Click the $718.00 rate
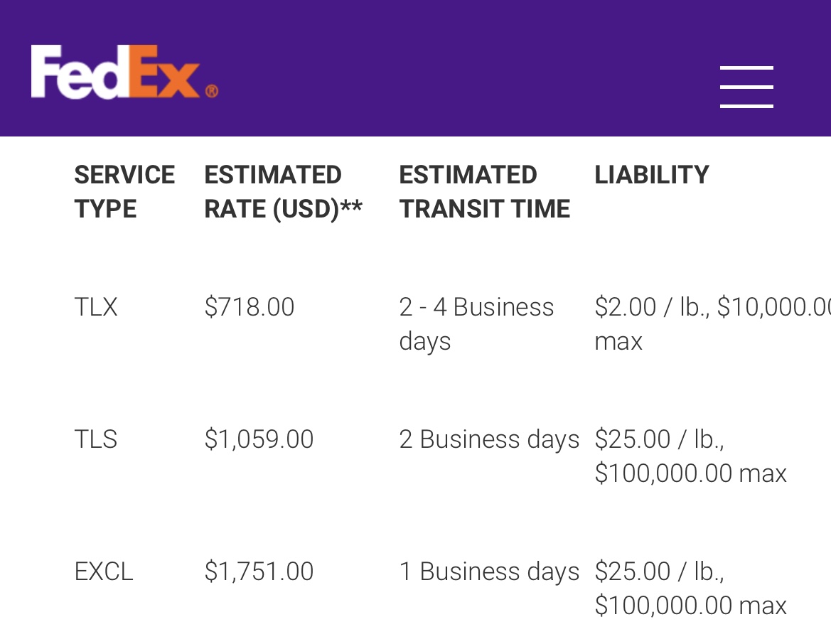Viewport: 831px width, 644px height. tap(249, 308)
